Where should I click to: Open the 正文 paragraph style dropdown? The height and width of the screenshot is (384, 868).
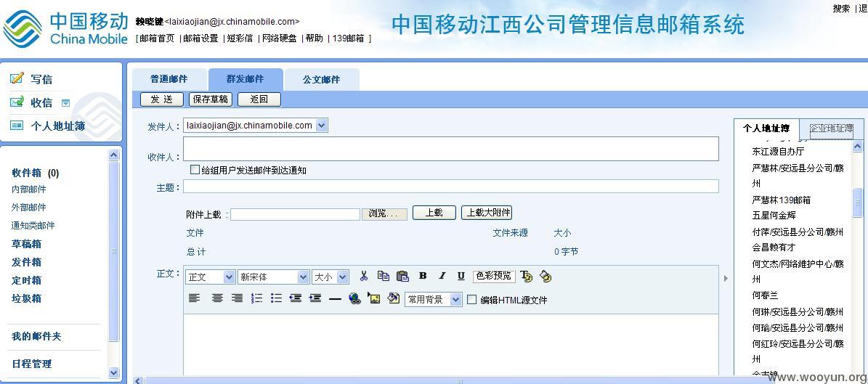point(230,277)
